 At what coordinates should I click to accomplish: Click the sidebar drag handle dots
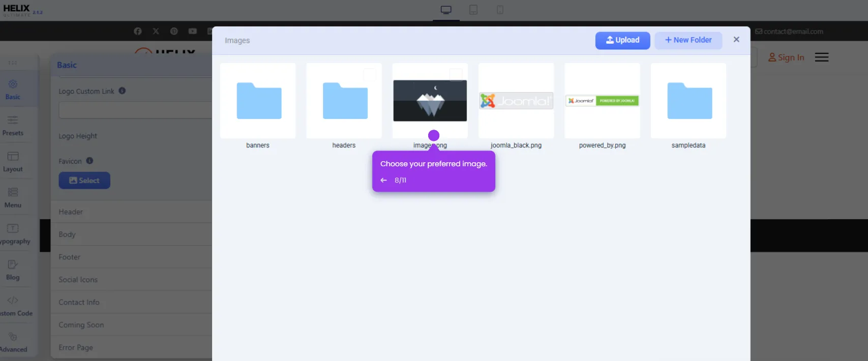click(13, 63)
